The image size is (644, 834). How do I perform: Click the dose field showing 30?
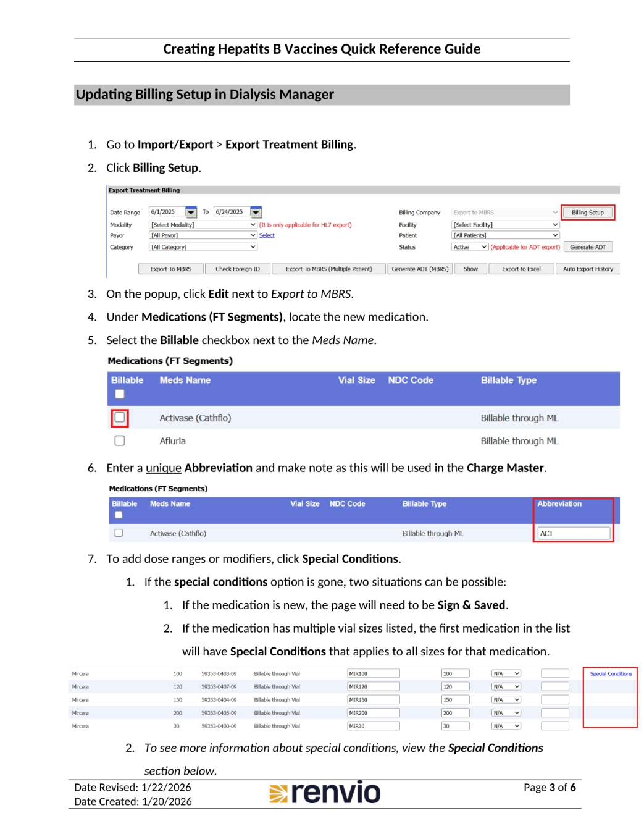point(456,726)
